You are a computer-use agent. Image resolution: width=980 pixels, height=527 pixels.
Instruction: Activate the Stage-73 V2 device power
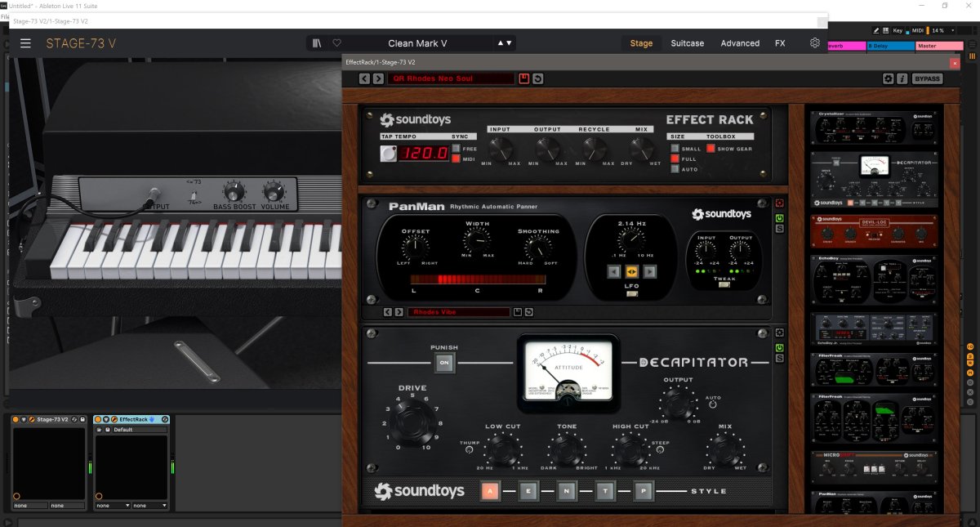(16, 419)
